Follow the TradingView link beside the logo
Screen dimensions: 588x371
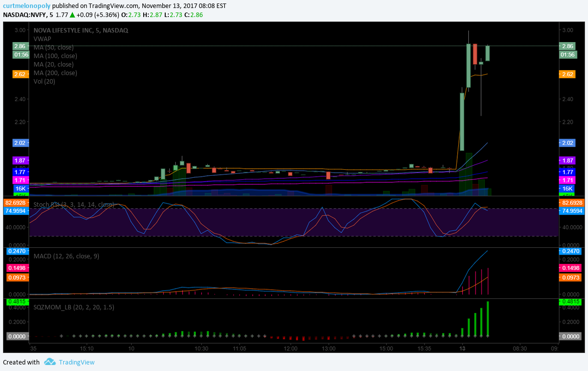77,362
